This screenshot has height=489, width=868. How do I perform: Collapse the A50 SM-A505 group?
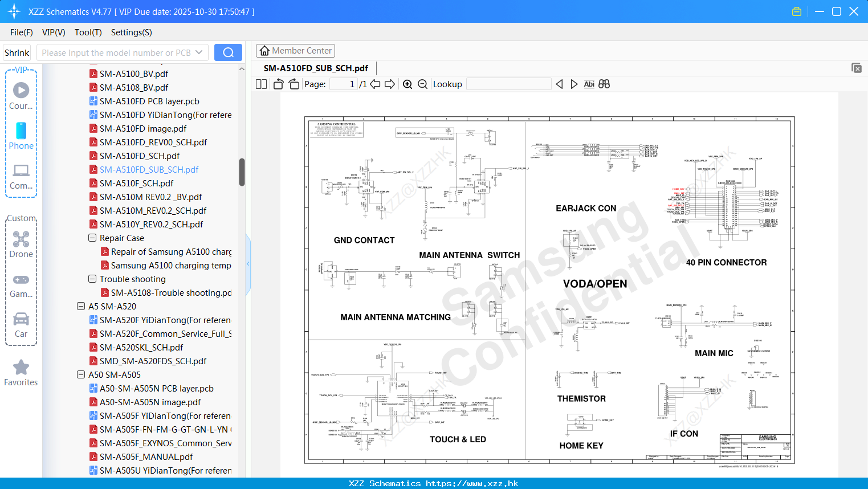click(x=81, y=374)
